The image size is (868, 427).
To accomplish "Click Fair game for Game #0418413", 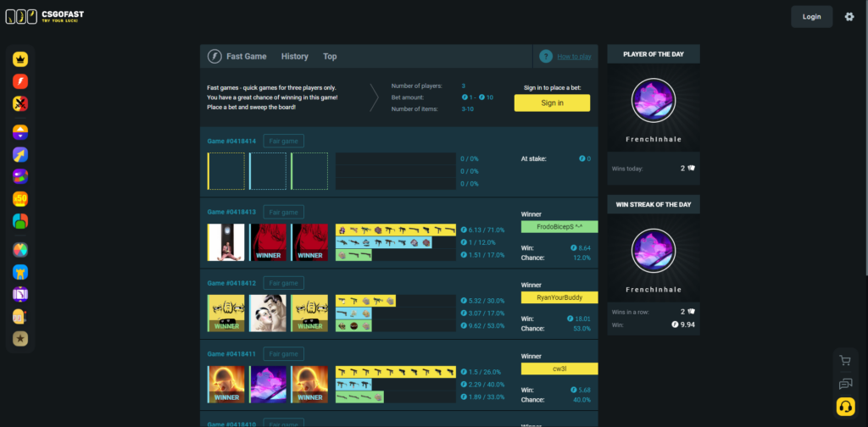I will coord(283,212).
